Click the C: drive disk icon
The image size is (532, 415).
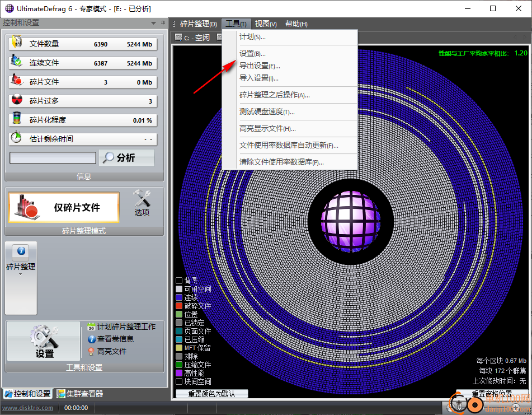[x=178, y=38]
